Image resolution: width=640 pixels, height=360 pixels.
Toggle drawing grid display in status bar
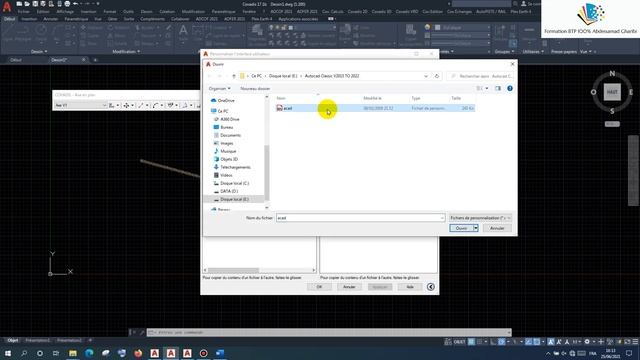(x=471, y=342)
